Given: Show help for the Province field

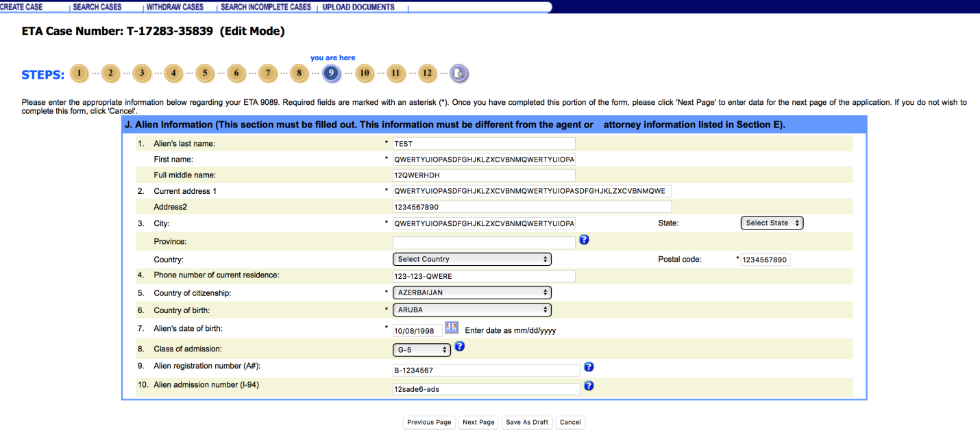Looking at the screenshot, I should click(584, 240).
